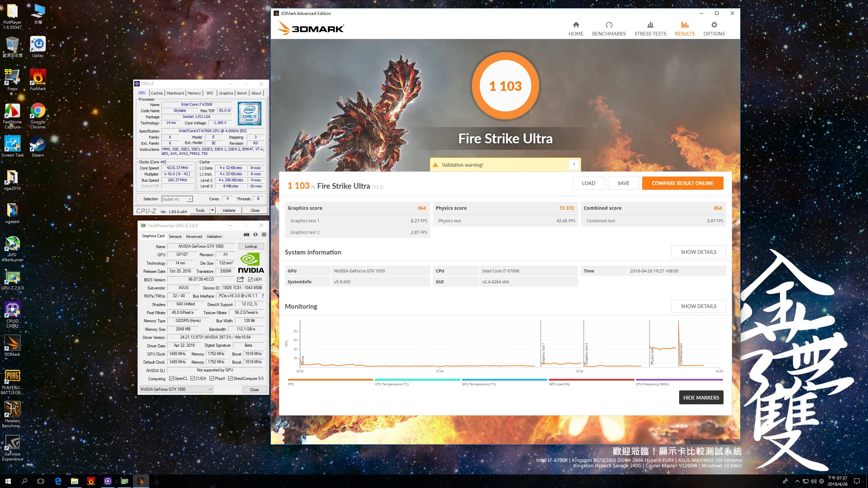The width and height of the screenshot is (868, 488).
Task: Click the Graphics test 2 timeline marker
Action: [x=586, y=353]
